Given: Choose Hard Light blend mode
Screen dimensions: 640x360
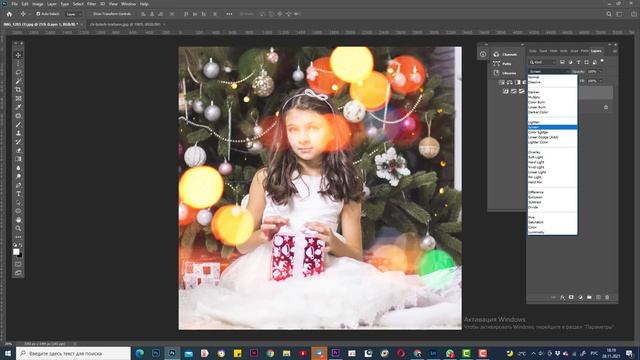Looking at the screenshot, I should click(x=536, y=162).
